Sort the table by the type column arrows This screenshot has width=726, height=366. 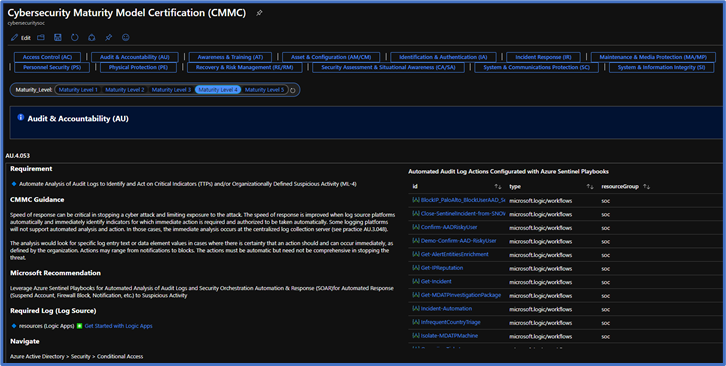coord(590,187)
